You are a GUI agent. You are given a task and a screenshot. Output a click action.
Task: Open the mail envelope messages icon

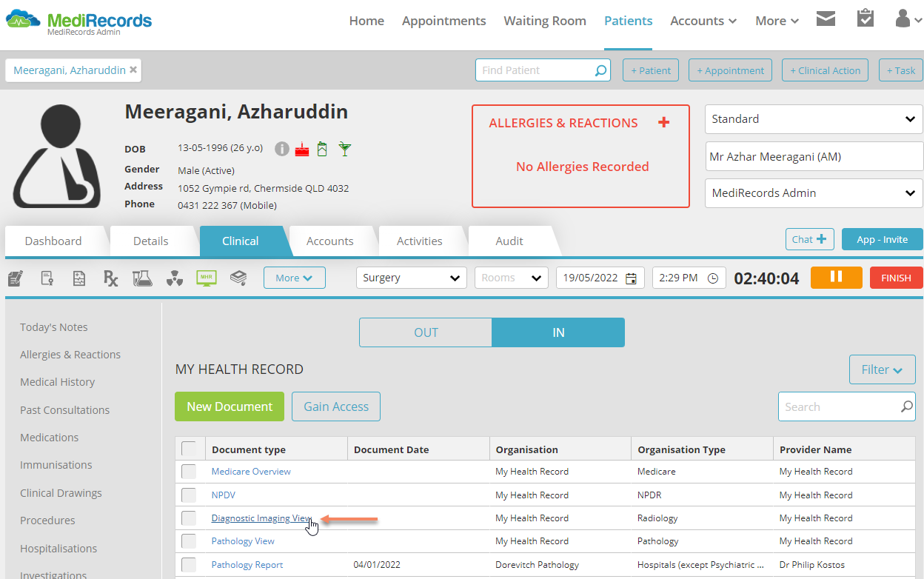[x=826, y=19]
